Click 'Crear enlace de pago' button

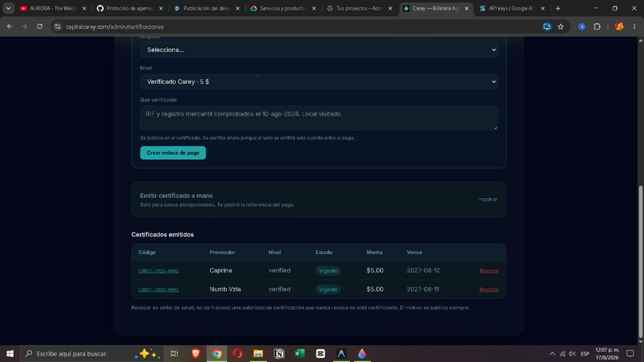(x=173, y=153)
